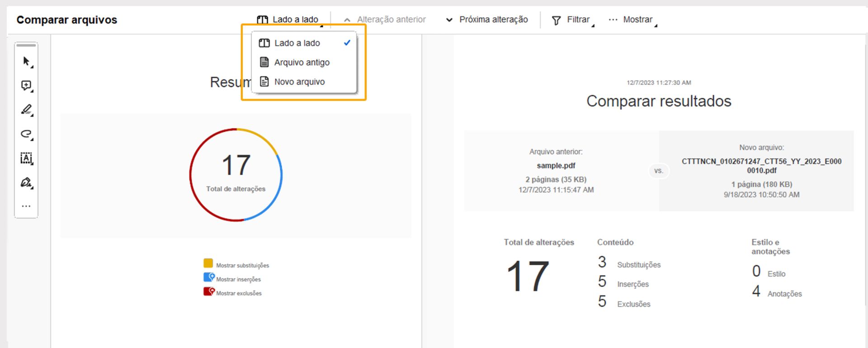Choose Arquivo antigo view option
868x348 pixels.
point(304,62)
